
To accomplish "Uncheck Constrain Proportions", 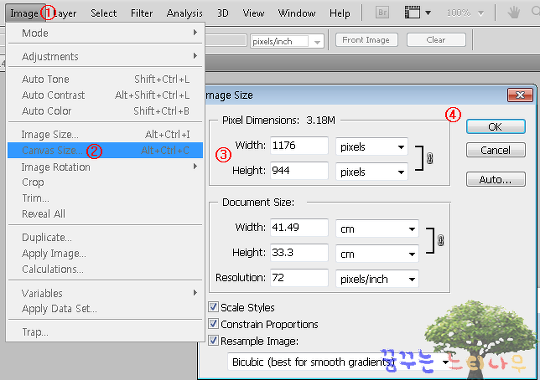I will (213, 323).
